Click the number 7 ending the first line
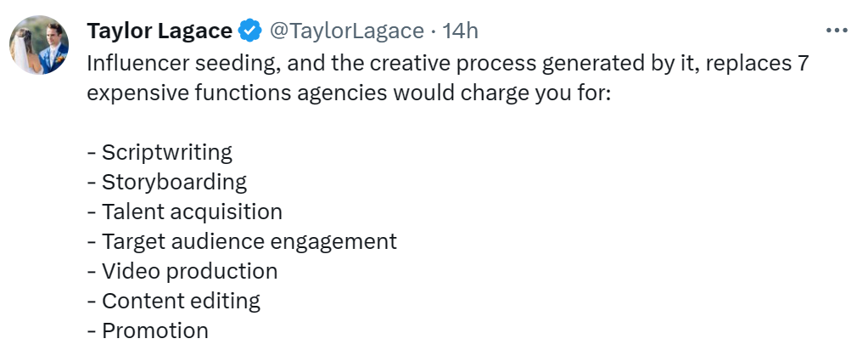Viewport: 868px width, 350px height. [x=802, y=64]
